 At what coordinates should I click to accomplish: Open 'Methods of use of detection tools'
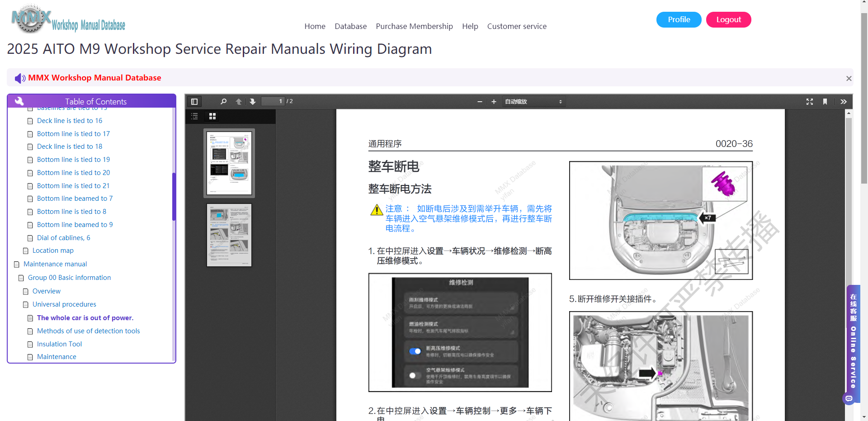(89, 331)
